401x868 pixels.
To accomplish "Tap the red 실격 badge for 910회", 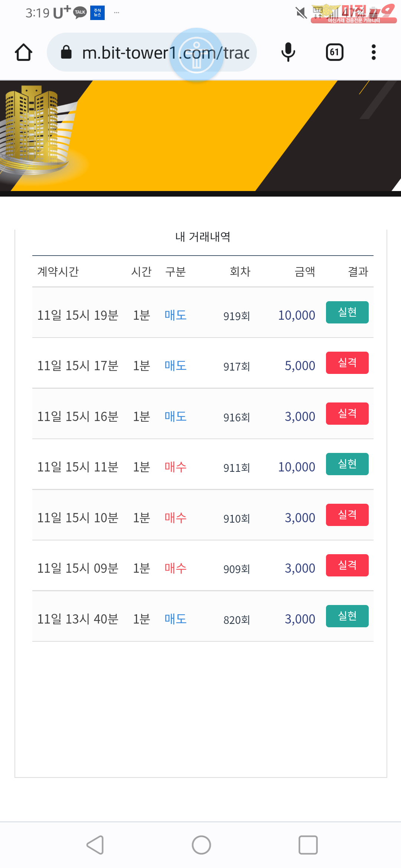I will [347, 515].
